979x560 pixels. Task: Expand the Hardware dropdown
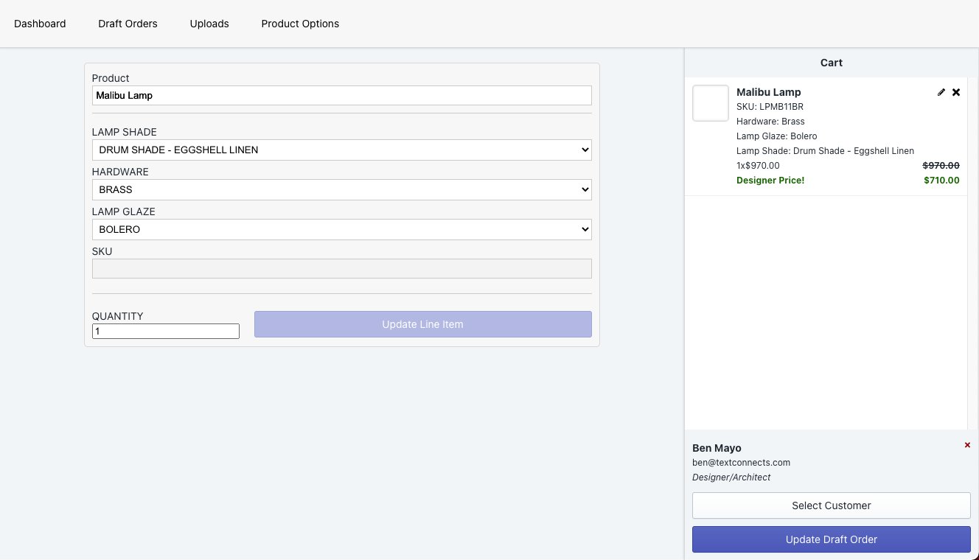tap(341, 189)
